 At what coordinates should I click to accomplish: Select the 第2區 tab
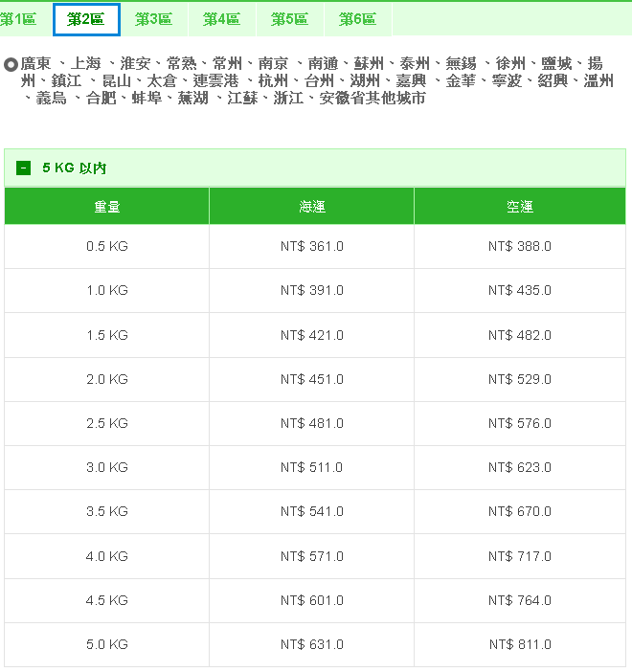(x=86, y=19)
